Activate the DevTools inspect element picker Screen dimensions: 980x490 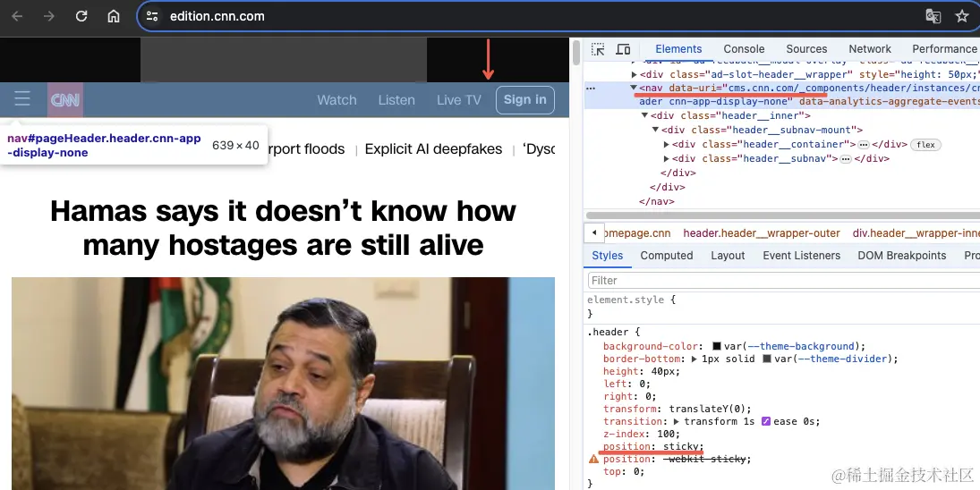coord(598,49)
